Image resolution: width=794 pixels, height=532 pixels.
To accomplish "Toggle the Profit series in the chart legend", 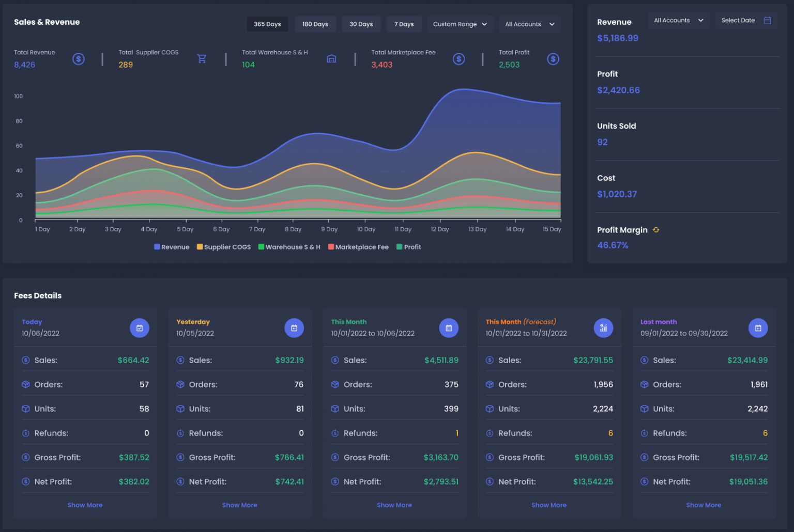I will click(x=408, y=247).
